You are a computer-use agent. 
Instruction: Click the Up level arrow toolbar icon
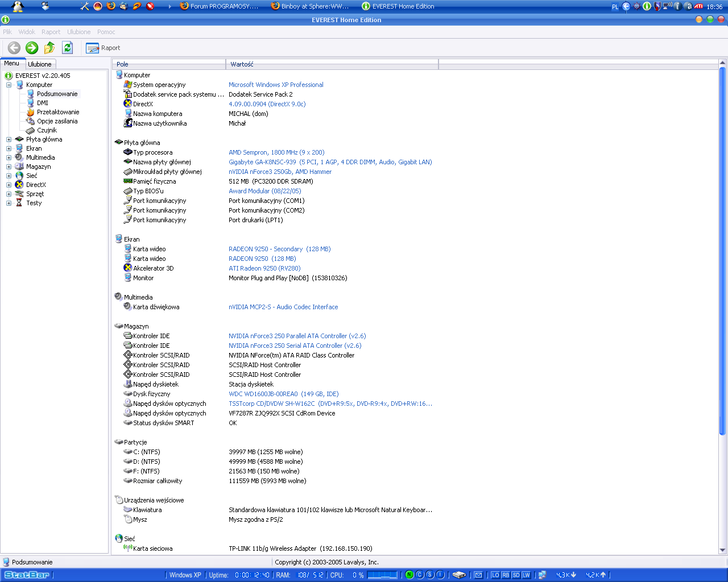pyautogui.click(x=49, y=48)
